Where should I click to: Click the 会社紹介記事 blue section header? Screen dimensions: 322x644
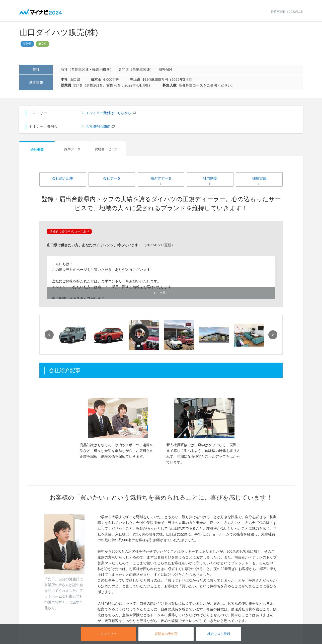[x=161, y=370]
